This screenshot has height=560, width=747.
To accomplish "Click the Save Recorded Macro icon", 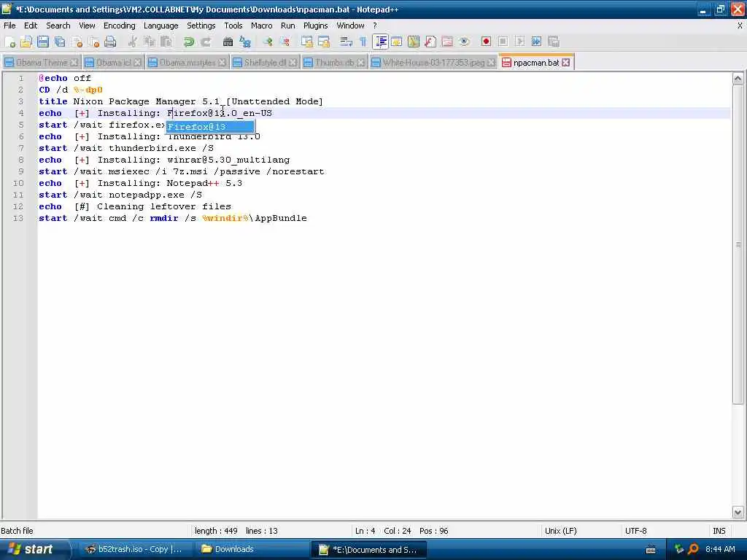I will click(553, 42).
